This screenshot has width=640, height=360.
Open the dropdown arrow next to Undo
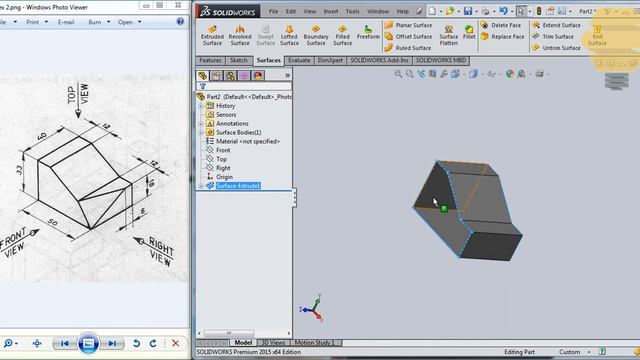tap(512, 11)
